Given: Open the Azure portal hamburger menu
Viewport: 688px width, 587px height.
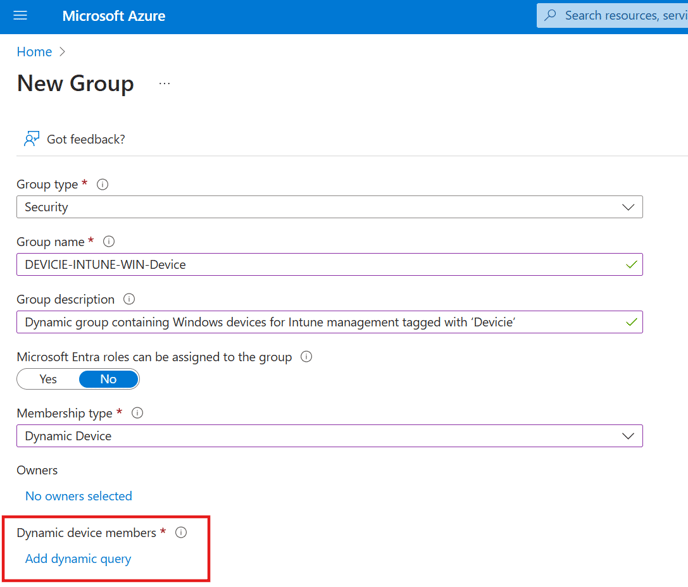Looking at the screenshot, I should (x=20, y=16).
